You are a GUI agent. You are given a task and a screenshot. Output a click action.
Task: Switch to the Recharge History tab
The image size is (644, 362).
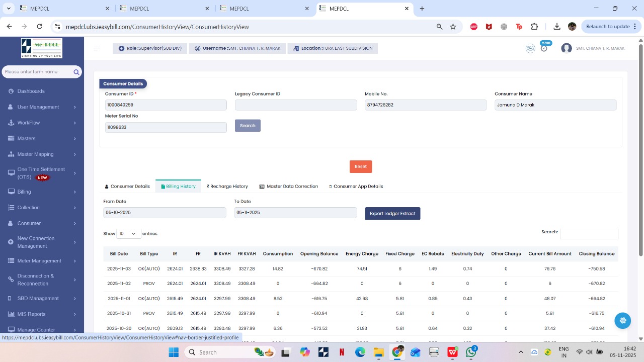pos(227,186)
